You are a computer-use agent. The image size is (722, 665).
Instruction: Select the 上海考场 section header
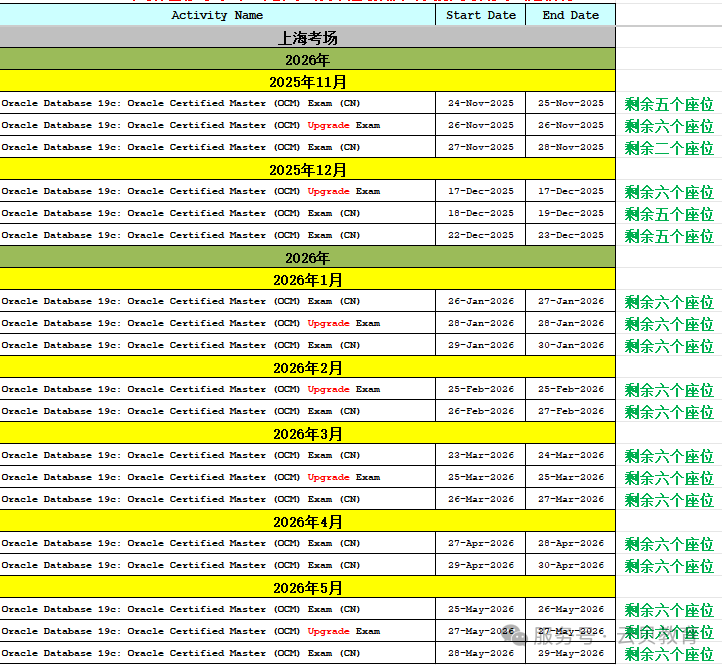coord(308,38)
